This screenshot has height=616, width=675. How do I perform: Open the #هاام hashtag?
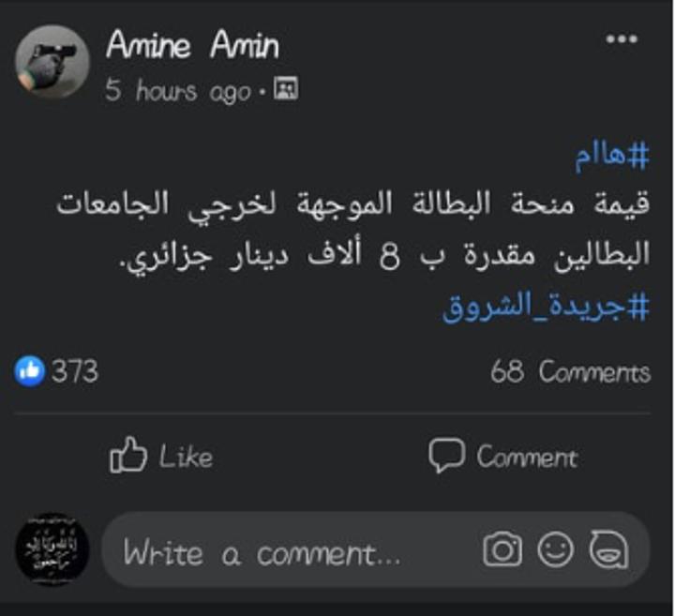point(611,156)
